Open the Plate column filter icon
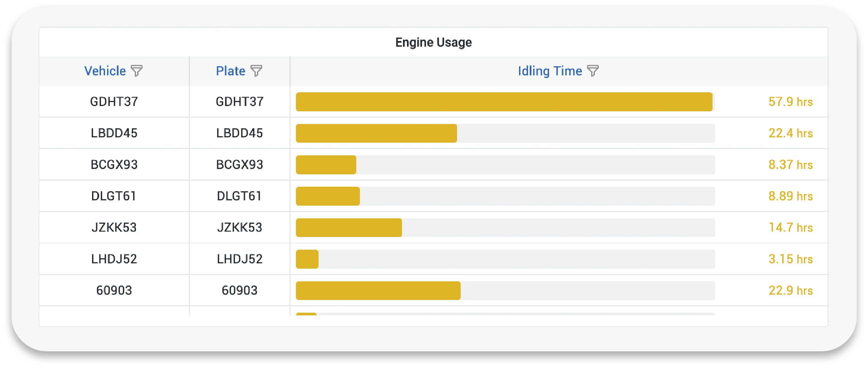This screenshot has height=368, width=868. click(x=256, y=71)
